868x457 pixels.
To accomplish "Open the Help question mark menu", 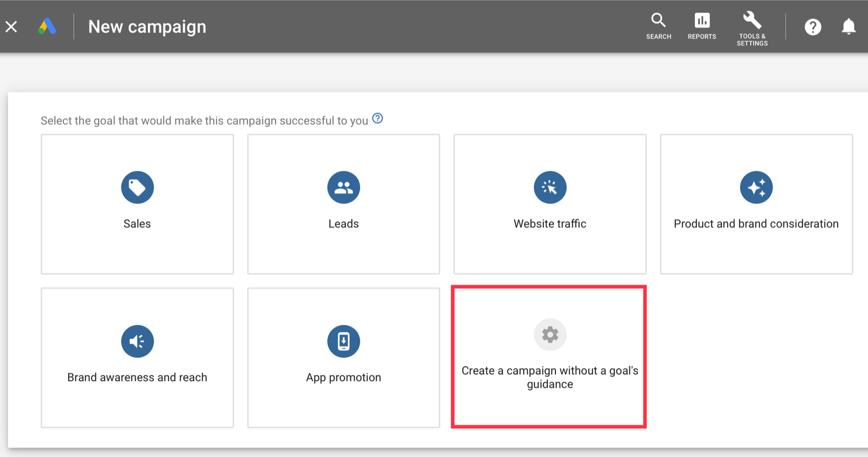I will [813, 27].
